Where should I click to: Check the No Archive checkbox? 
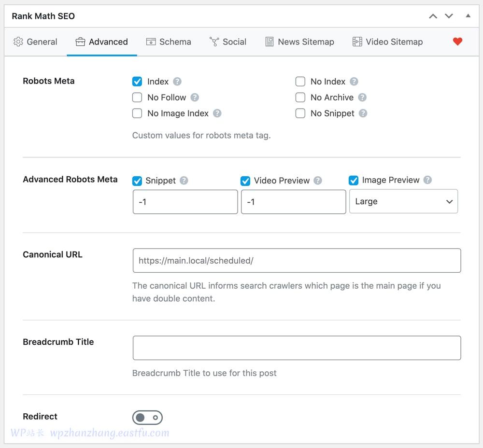click(300, 98)
